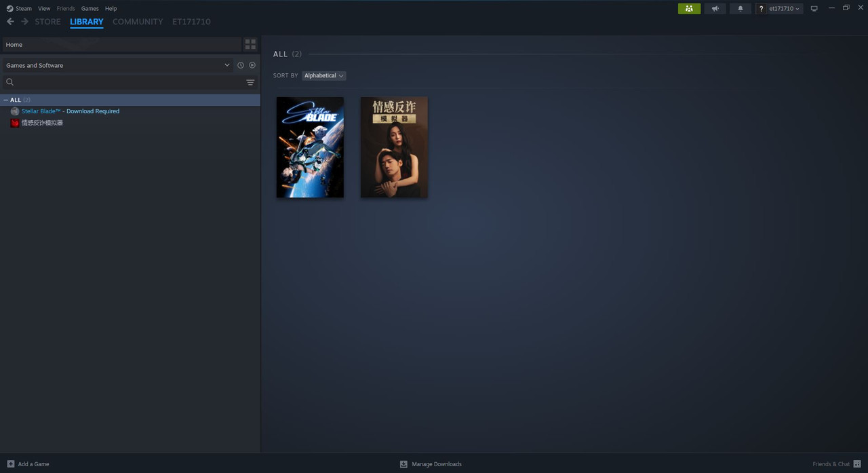Open the View menu
The height and width of the screenshot is (473, 868).
coord(44,8)
